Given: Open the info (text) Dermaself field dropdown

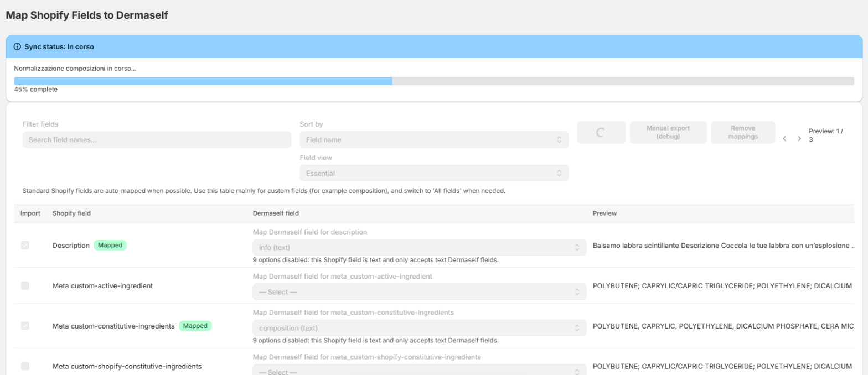Looking at the screenshot, I should click(419, 247).
